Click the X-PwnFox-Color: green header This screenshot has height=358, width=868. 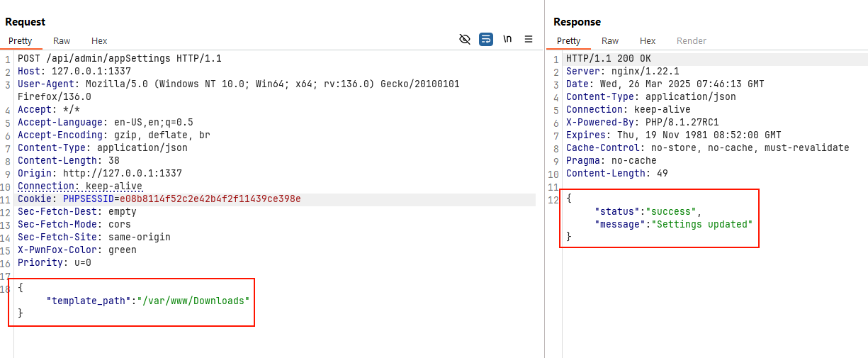tap(77, 250)
